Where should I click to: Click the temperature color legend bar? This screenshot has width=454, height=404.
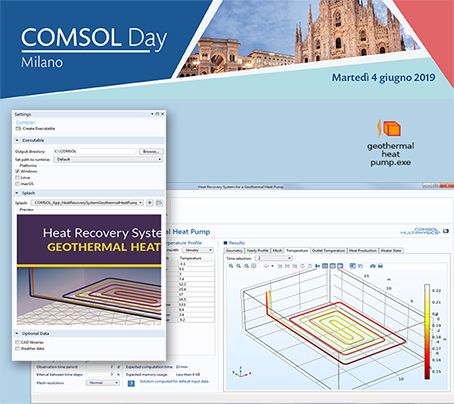pyautogui.click(x=427, y=332)
